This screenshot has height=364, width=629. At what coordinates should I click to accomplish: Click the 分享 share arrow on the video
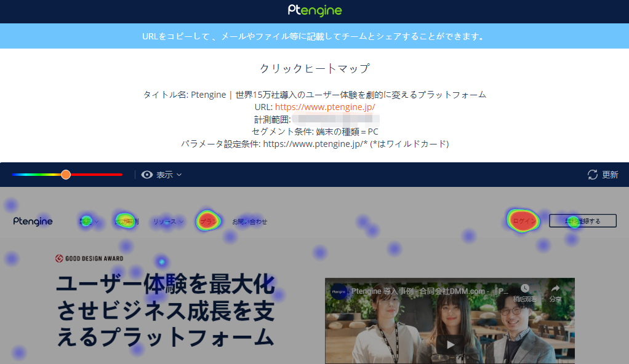pos(556,288)
